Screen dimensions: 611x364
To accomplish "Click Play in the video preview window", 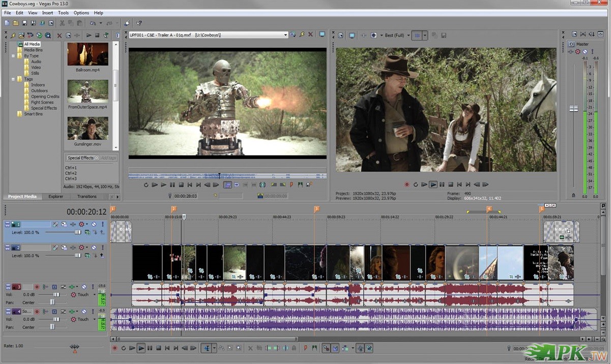I will click(433, 185).
